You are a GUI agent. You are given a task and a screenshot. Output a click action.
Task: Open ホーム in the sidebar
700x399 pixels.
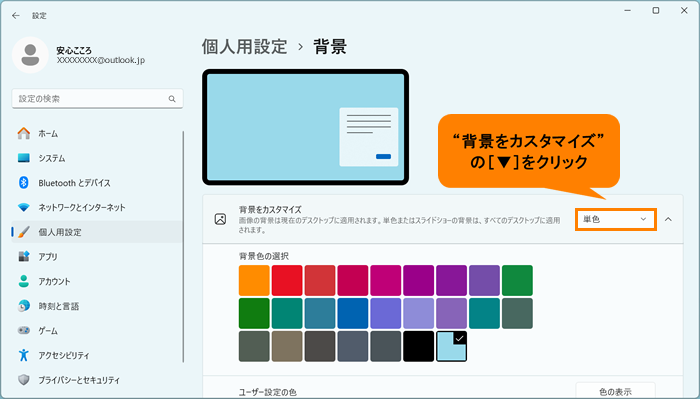pyautogui.click(x=96, y=133)
